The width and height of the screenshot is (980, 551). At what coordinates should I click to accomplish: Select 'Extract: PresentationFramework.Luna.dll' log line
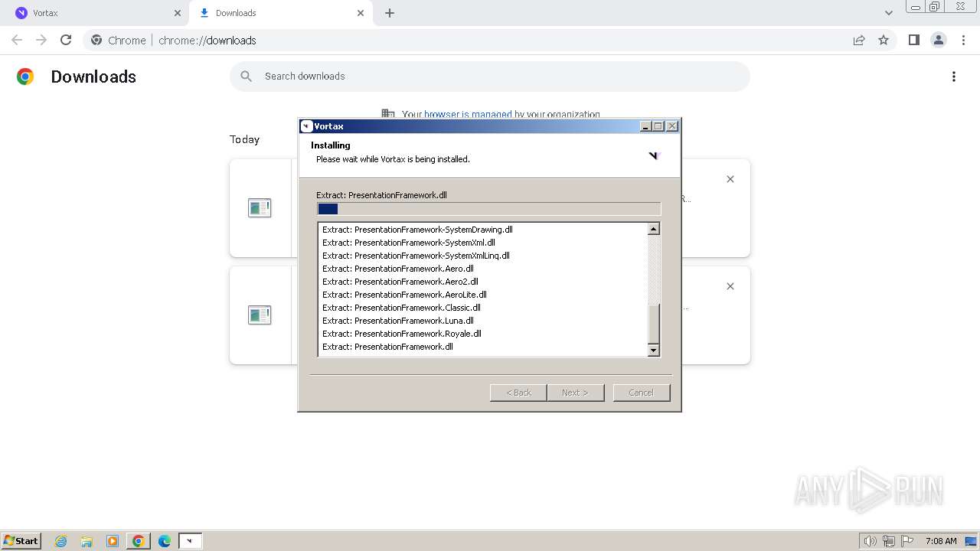[x=398, y=321]
